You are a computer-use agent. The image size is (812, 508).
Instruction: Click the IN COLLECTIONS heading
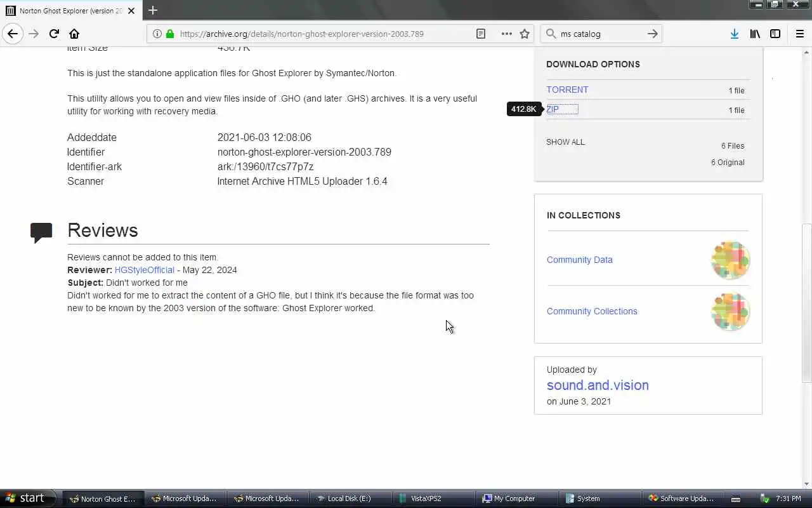584,215
